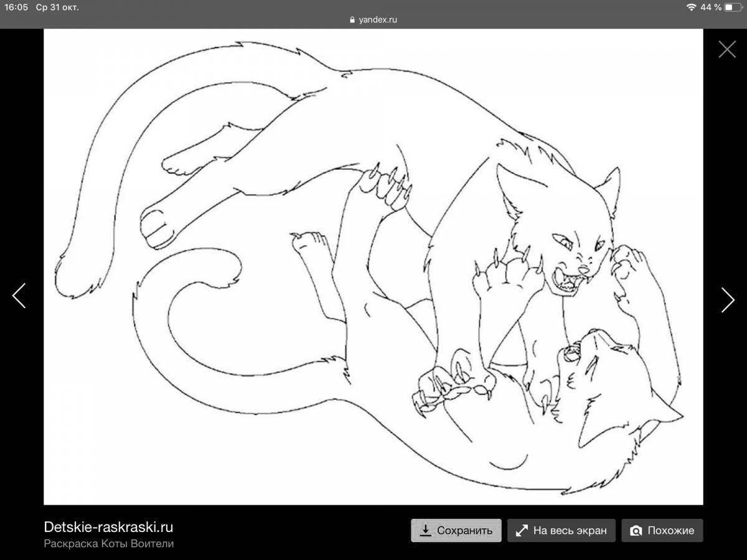Click the image-search camera icon on Похожие
This screenshot has height=560, width=747.
pyautogui.click(x=636, y=530)
